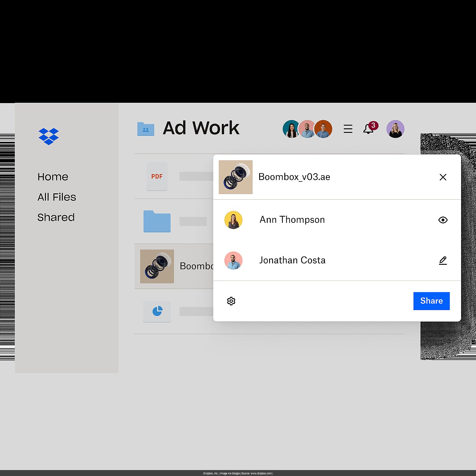The height and width of the screenshot is (476, 476).
Task: Open the blue folder in file list
Action: click(157, 221)
